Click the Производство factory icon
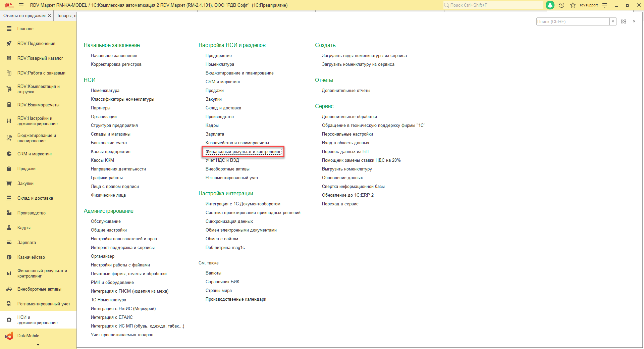Viewport: 644px width, 349px height. [9, 213]
